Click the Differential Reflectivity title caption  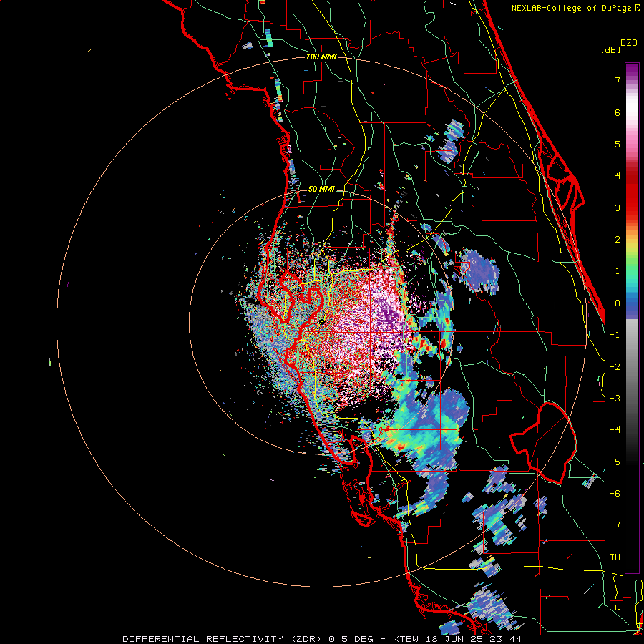[224, 639]
